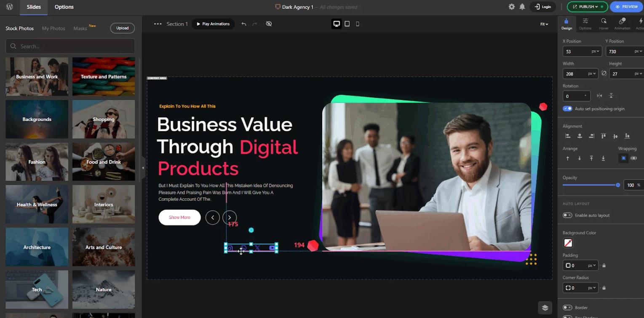Click the WordPress logo icon
This screenshot has width=644, height=318.
click(10, 7)
